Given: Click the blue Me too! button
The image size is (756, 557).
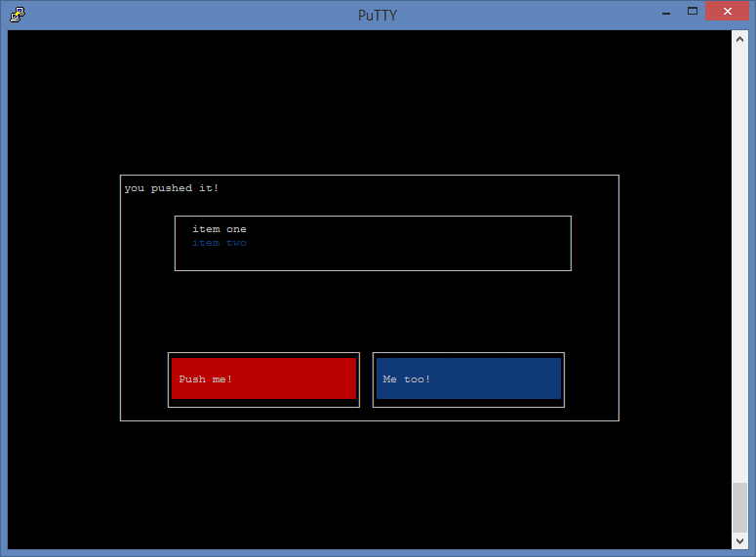Looking at the screenshot, I should coord(468,378).
